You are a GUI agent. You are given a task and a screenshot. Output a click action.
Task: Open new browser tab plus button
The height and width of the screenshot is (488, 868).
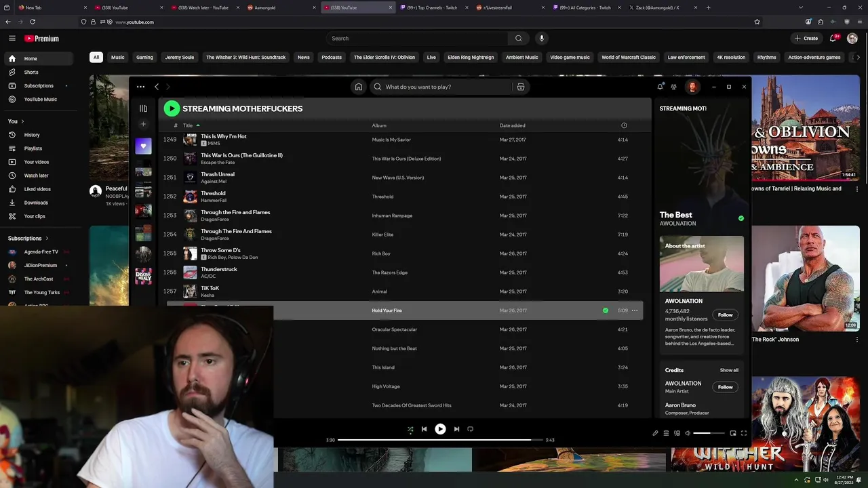click(708, 7)
